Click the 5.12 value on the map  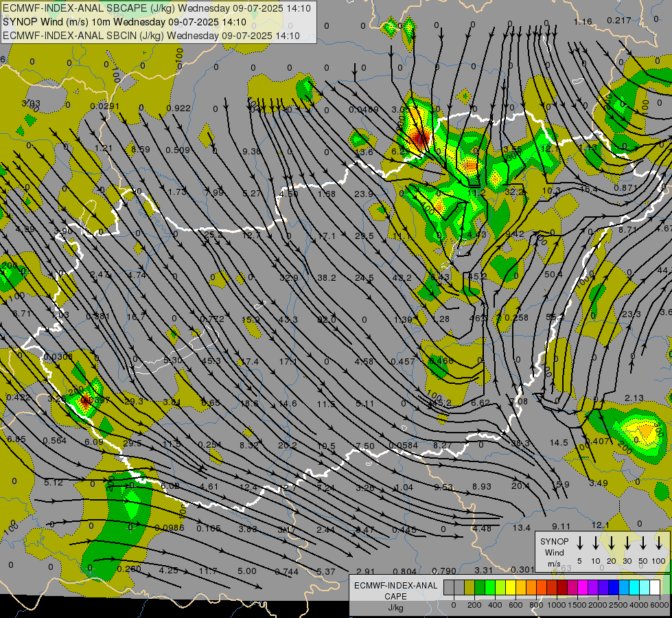click(x=53, y=483)
